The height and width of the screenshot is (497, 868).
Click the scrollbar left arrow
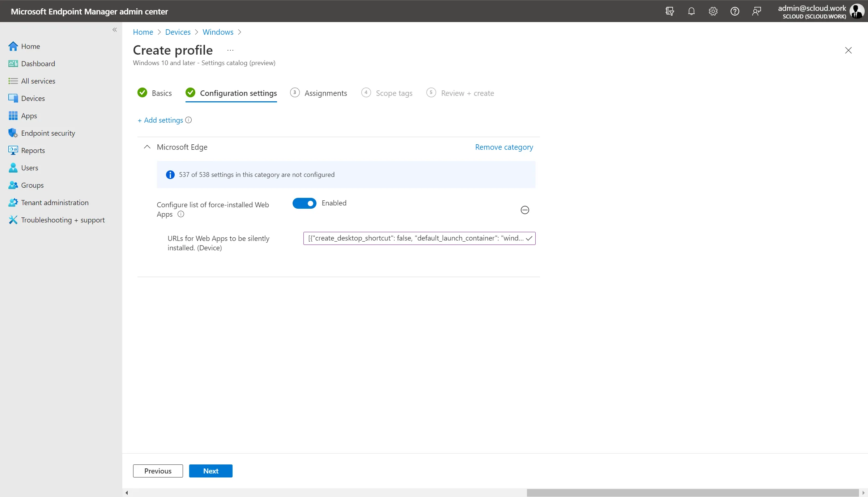point(127,493)
